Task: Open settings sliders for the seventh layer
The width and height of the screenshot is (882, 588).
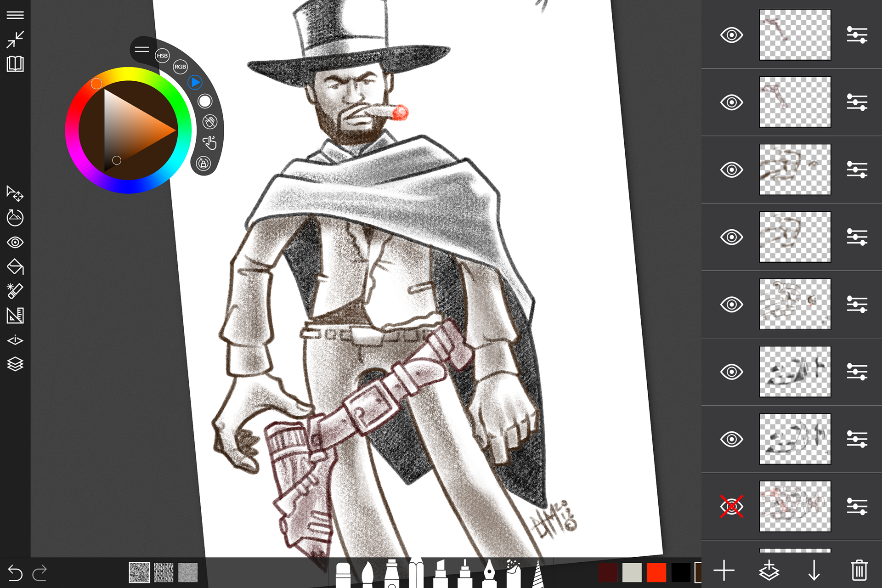Action: pyautogui.click(x=857, y=439)
